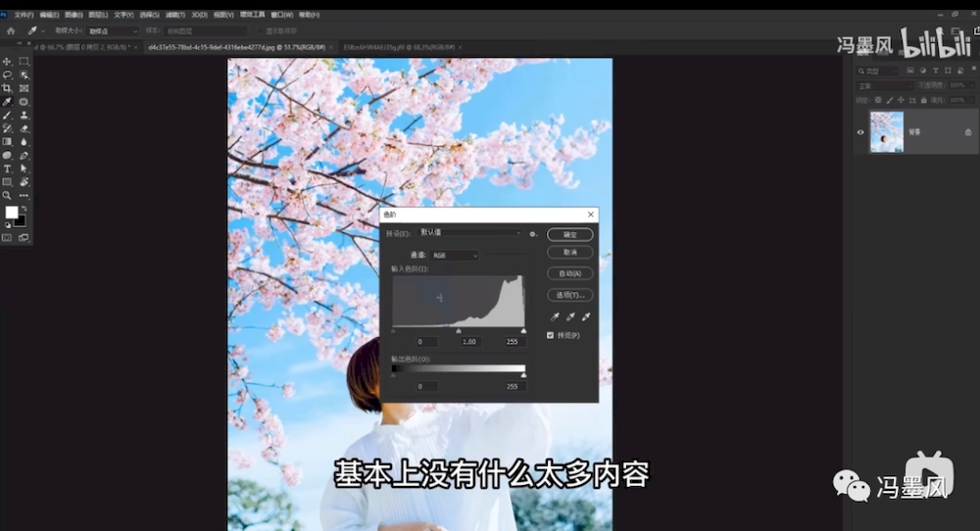Hide the background layer with eye icon
The height and width of the screenshot is (531, 980).
860,132
